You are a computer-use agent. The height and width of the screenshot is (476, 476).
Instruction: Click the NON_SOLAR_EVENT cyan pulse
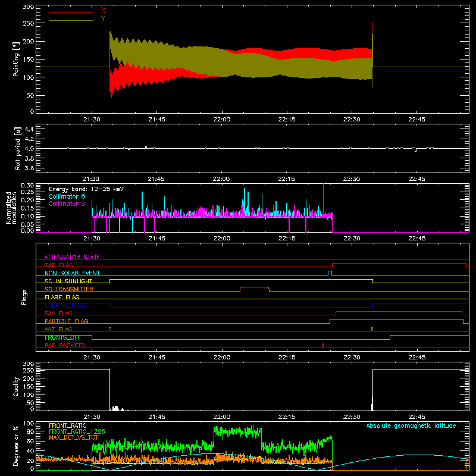pyautogui.click(x=330, y=273)
